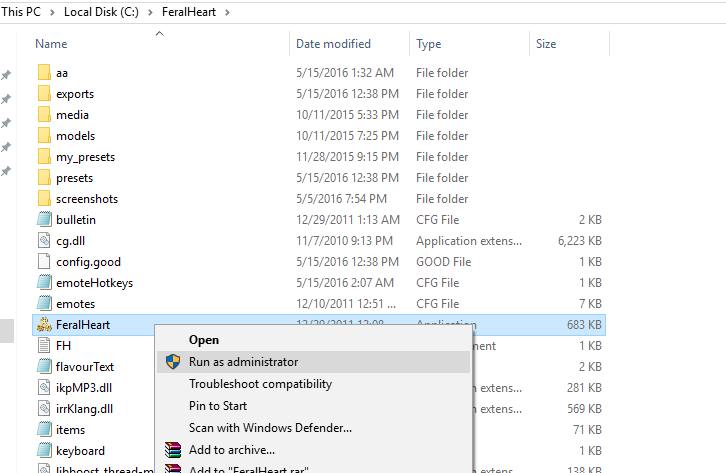Image resolution: width=726 pixels, height=473 pixels.
Task: Select the items file icon
Action: [44, 430]
